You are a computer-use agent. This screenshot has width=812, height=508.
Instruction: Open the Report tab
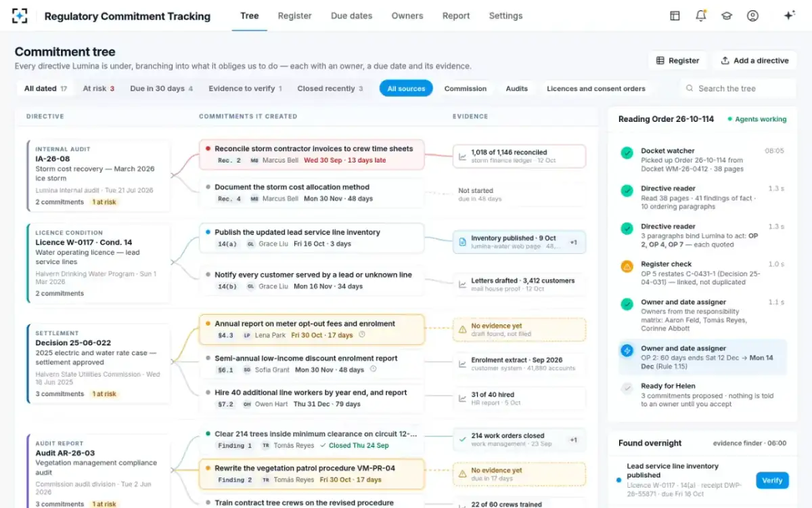click(x=456, y=16)
